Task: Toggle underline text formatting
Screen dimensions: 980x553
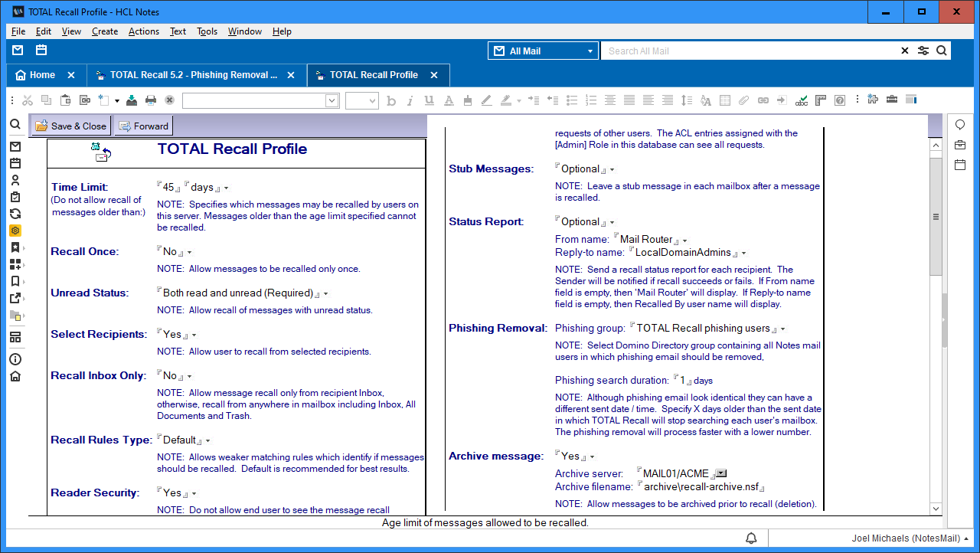Action: tap(429, 100)
